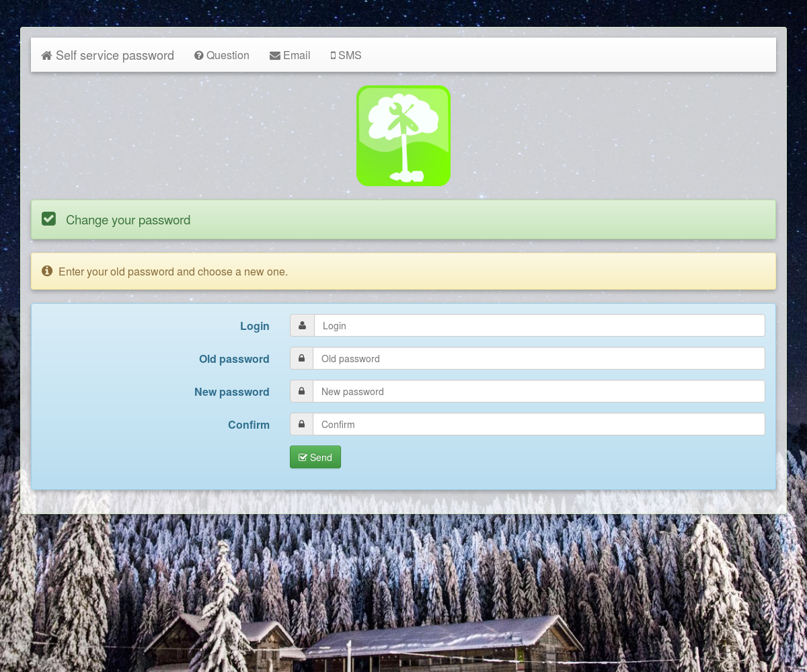Click the lock icon beside Old password field
This screenshot has height=672, width=807.
[301, 359]
